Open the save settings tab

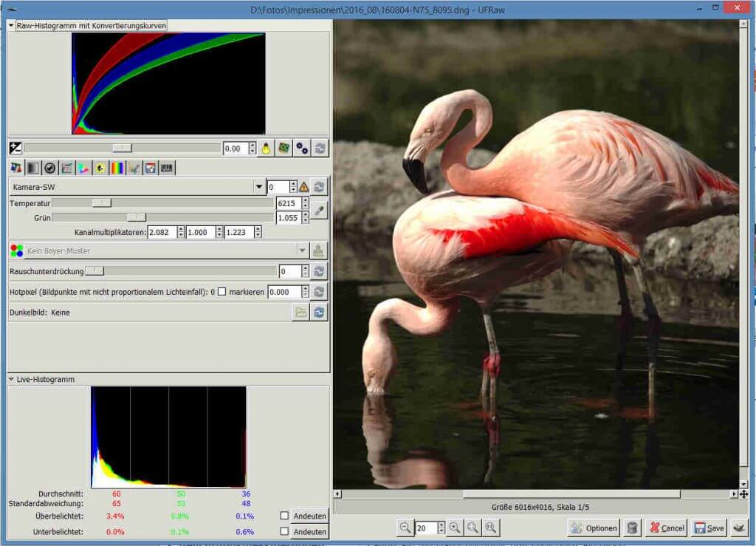tap(151, 168)
